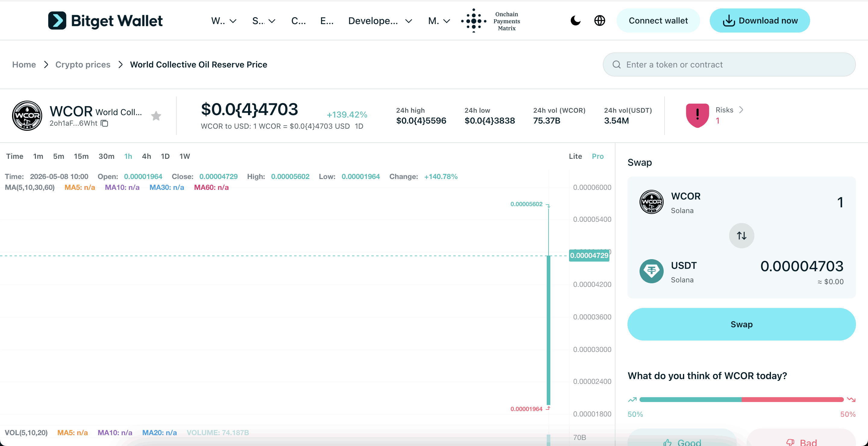The image size is (868, 446).
Task: Edit the WCOR swap amount 1
Action: click(840, 203)
